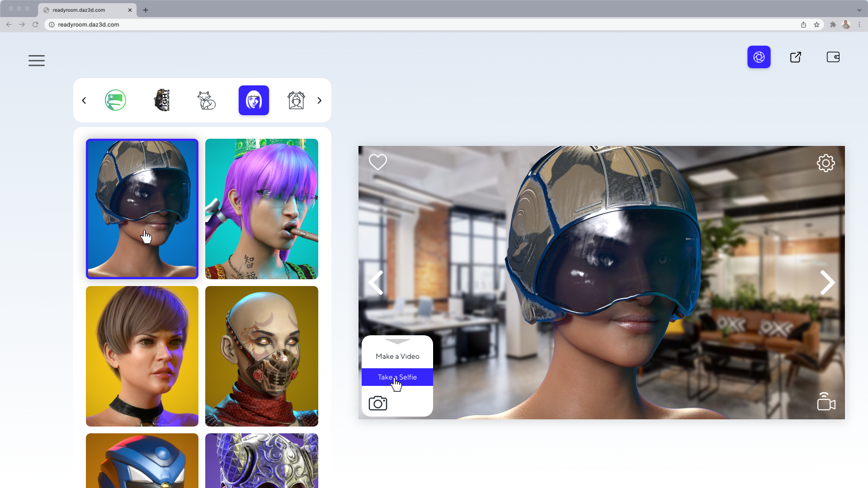Close the readyroom.daz3d.com tab
868x488 pixels.
point(130,10)
